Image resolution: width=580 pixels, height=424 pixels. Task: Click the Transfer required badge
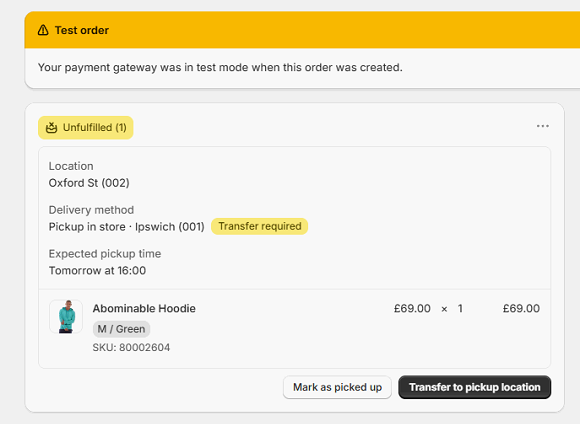260,226
